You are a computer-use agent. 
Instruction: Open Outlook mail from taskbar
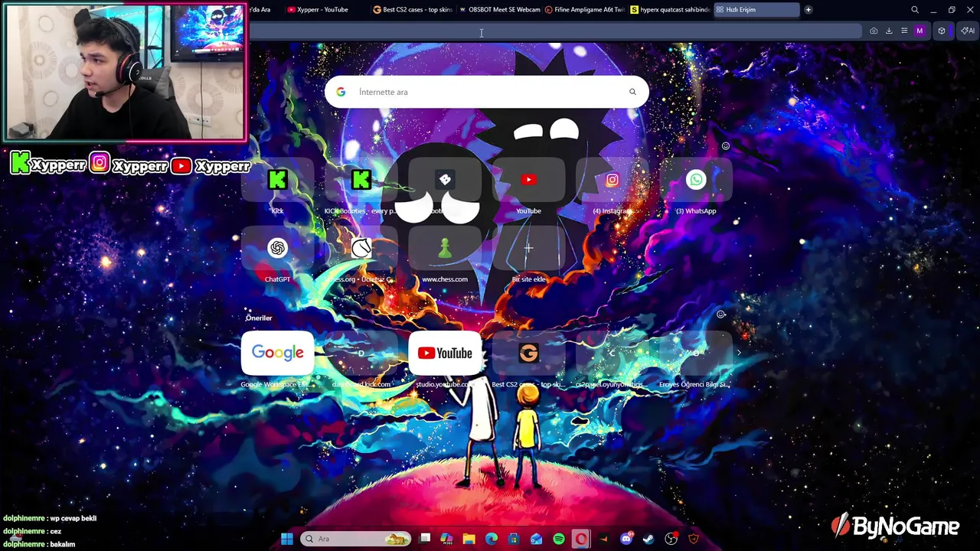[x=537, y=539]
